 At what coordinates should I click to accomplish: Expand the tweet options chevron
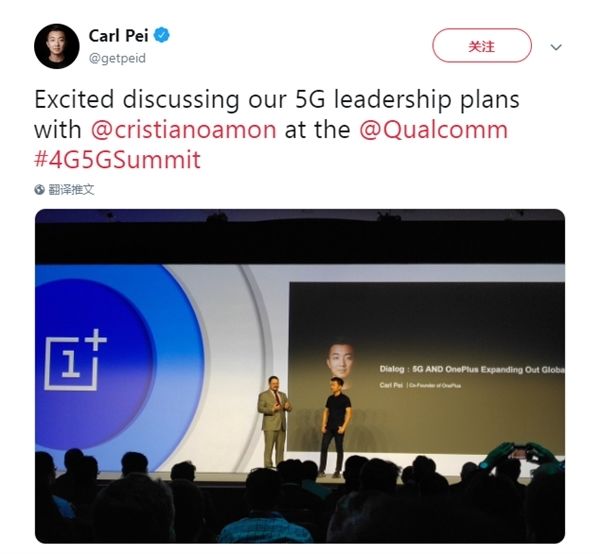557,47
